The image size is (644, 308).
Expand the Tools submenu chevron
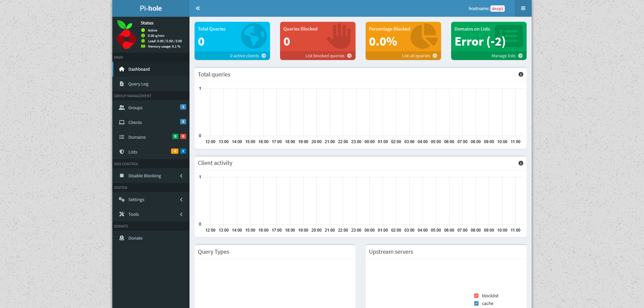[x=181, y=214]
